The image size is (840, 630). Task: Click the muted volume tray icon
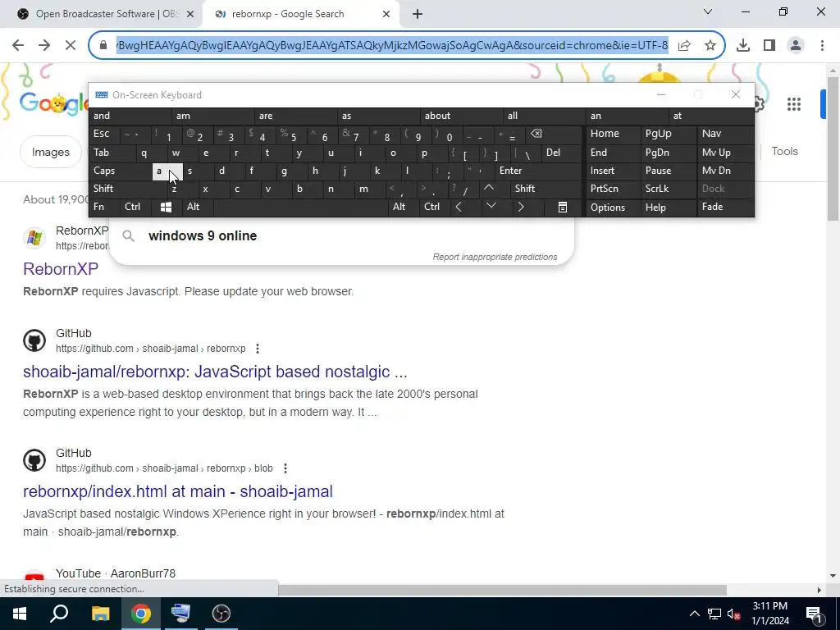pyautogui.click(x=734, y=614)
